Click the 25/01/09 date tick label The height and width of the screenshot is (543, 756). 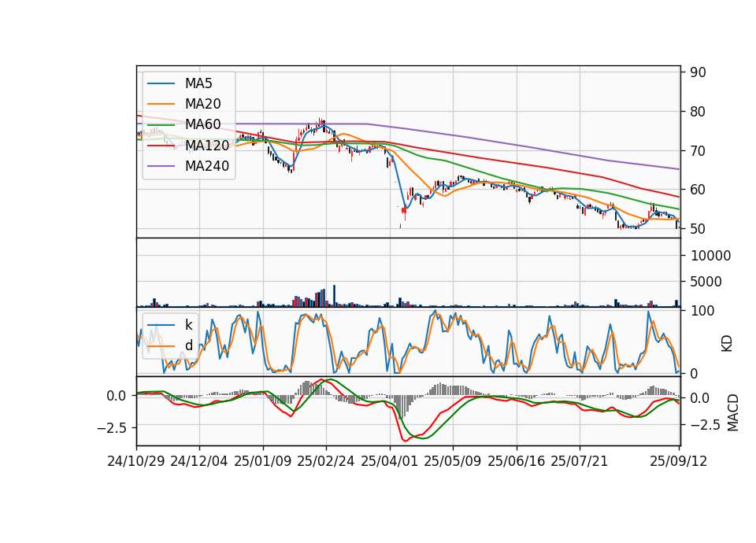(x=263, y=461)
